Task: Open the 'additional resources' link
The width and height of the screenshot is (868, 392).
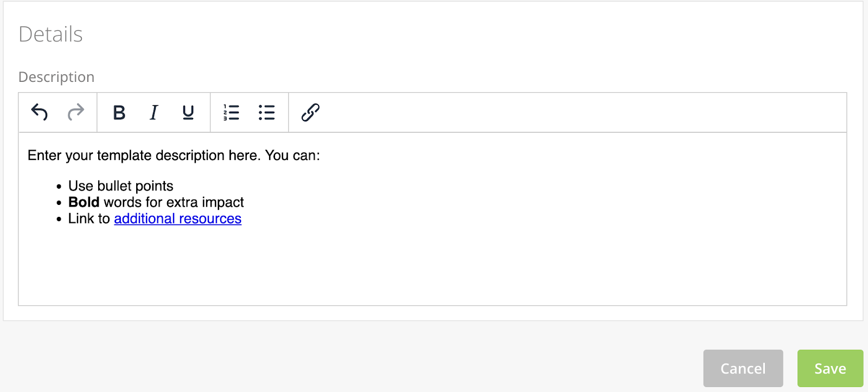Action: coord(177,219)
